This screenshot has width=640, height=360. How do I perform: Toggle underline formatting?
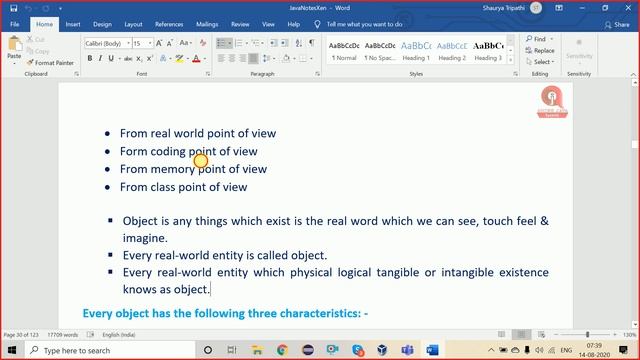(x=111, y=59)
